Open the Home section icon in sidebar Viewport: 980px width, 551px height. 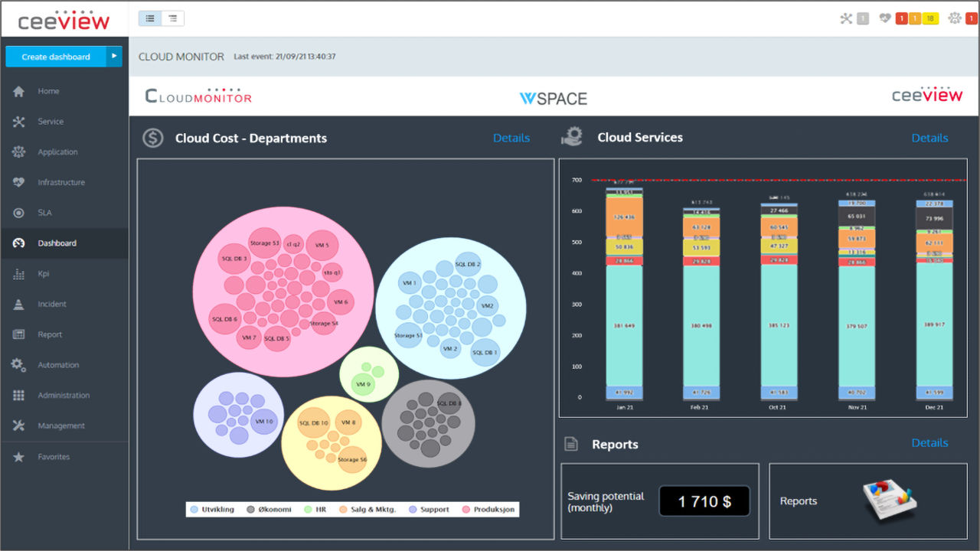coord(19,91)
